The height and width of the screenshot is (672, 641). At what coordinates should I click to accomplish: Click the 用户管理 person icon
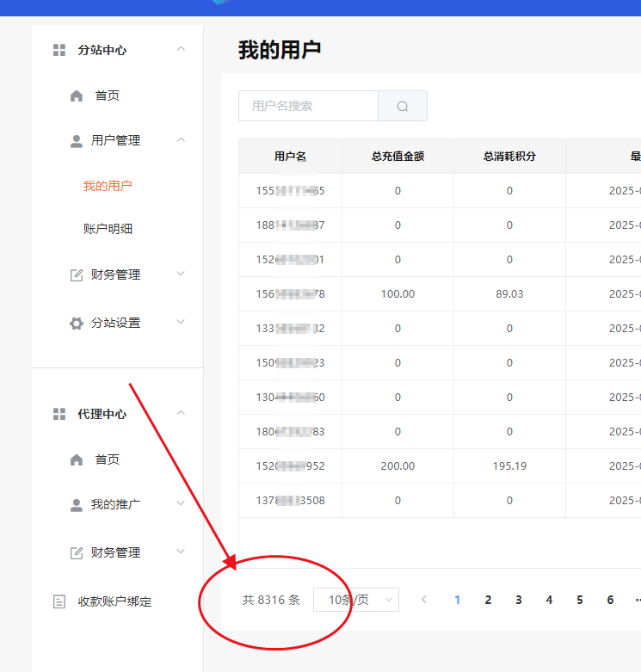coord(77,141)
